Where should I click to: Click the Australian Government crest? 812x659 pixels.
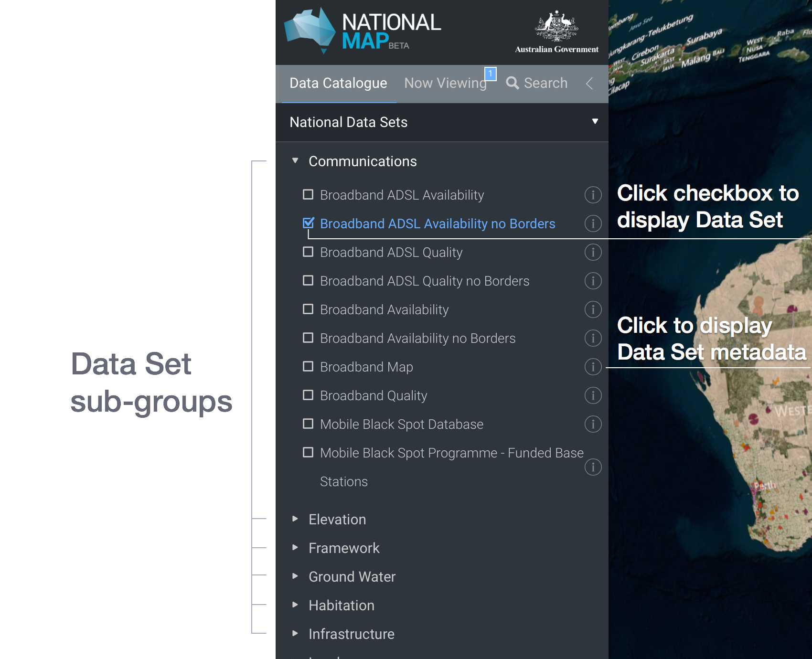pos(556,32)
